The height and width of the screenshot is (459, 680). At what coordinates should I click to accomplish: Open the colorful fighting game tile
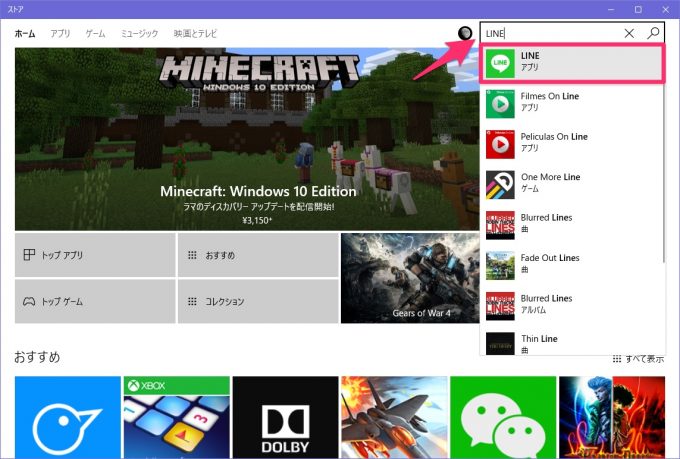click(x=612, y=417)
